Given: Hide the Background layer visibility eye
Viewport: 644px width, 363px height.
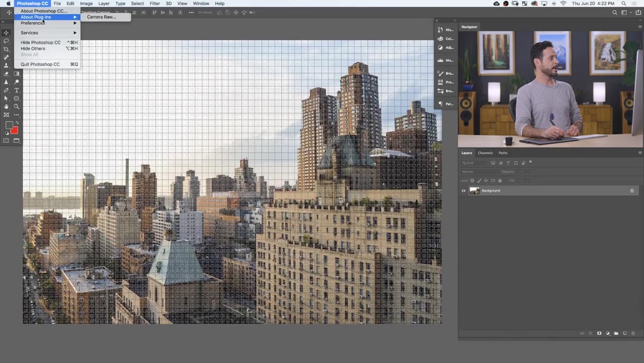Looking at the screenshot, I should [464, 191].
